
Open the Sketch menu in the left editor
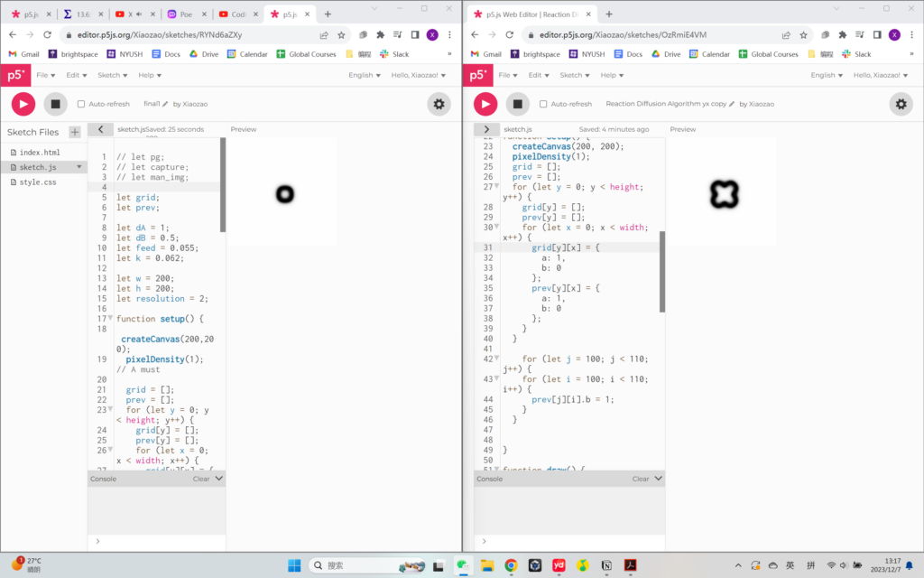point(111,75)
